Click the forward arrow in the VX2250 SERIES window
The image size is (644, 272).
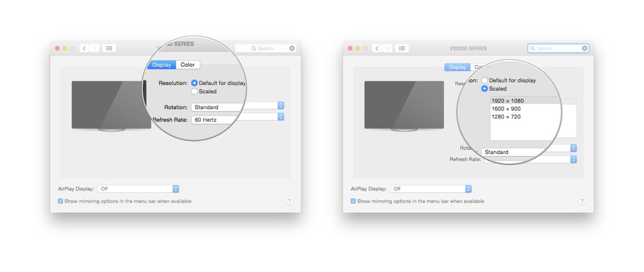click(x=387, y=48)
